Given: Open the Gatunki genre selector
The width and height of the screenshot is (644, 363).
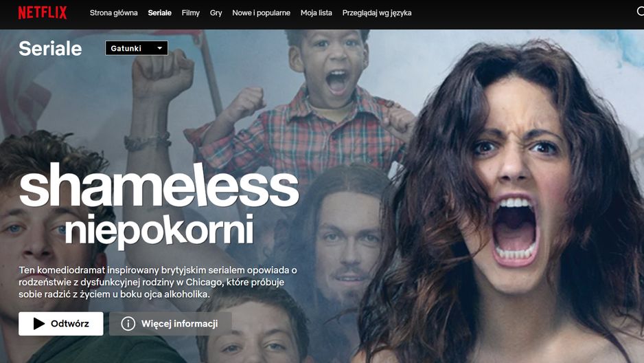Looking at the screenshot, I should [137, 48].
